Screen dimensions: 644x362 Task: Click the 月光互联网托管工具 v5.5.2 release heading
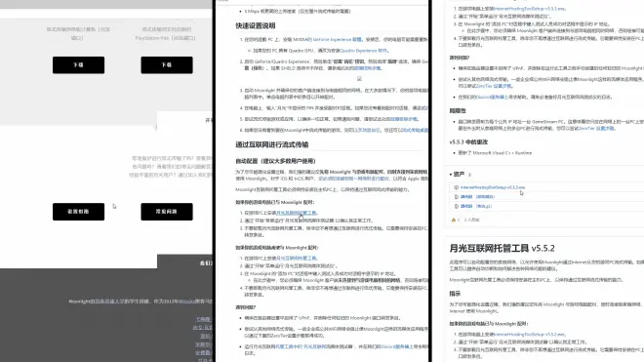(502, 248)
